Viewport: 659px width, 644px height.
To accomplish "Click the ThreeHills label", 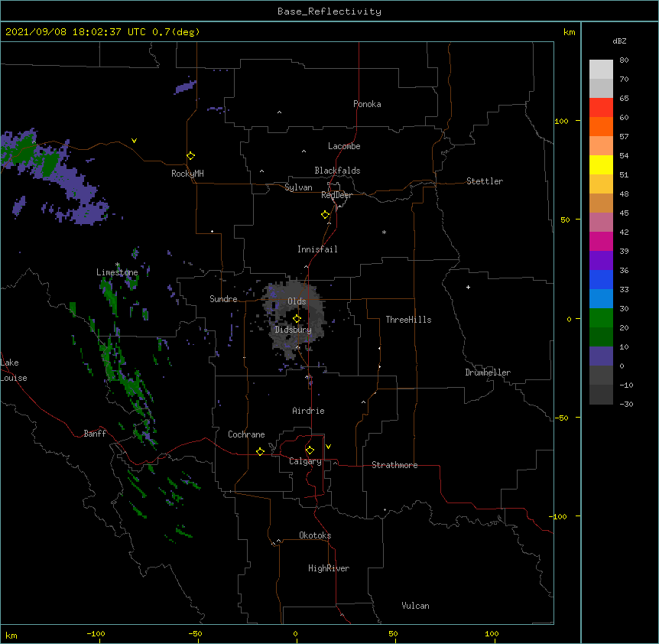I will pos(408,320).
